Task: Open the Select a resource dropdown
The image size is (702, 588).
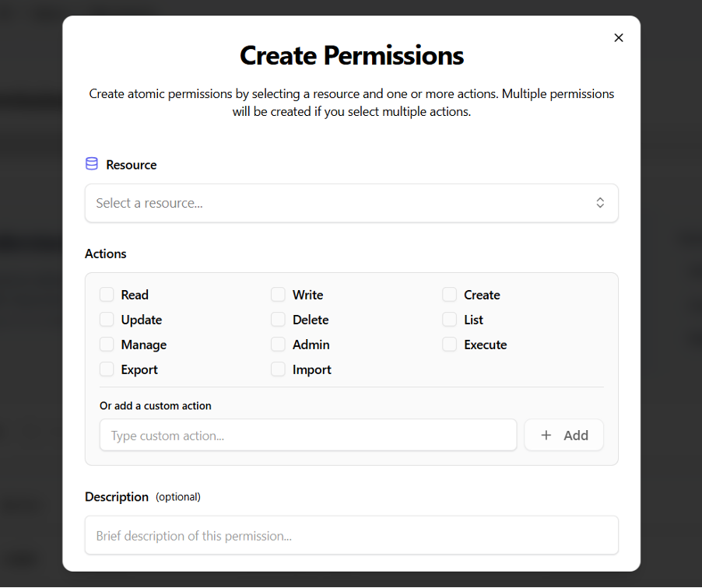Action: 351,202
